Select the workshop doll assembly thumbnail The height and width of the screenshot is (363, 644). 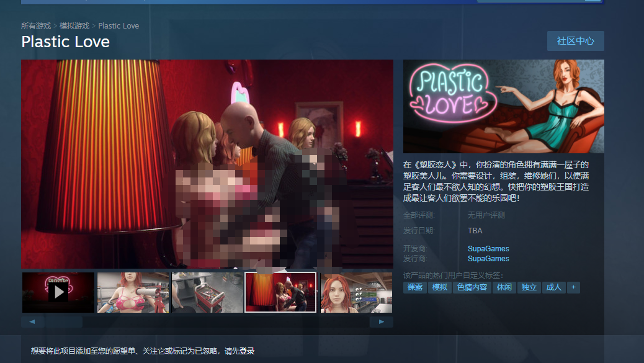(x=133, y=292)
